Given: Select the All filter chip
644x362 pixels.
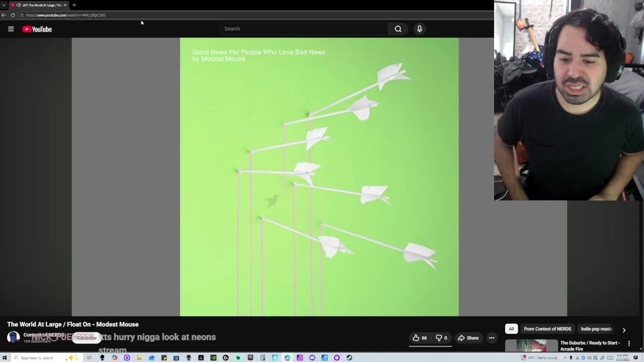Looking at the screenshot, I should [511, 329].
